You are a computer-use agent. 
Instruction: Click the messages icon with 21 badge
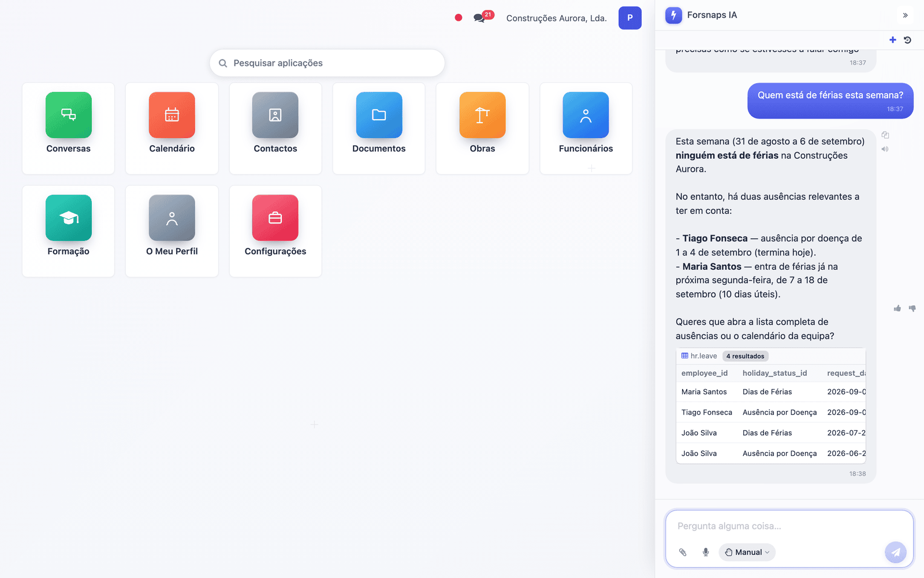pyautogui.click(x=480, y=18)
